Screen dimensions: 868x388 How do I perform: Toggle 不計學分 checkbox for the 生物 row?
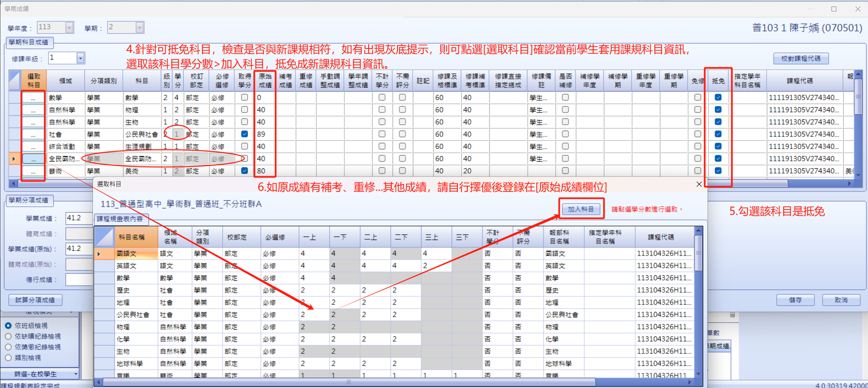coord(382,122)
